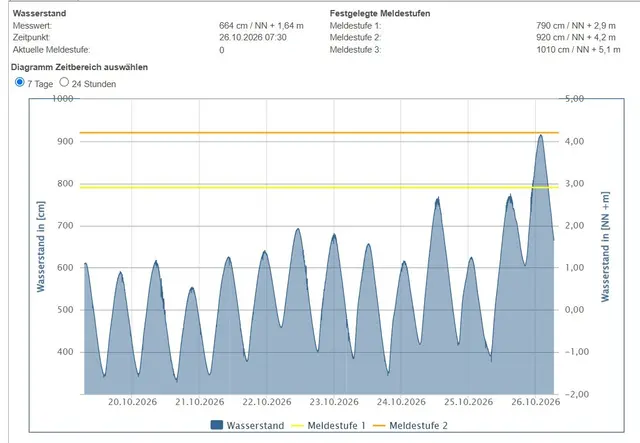The height and width of the screenshot is (443, 640).
Task: Select the 24 Stunden radio button
Action: click(64, 82)
